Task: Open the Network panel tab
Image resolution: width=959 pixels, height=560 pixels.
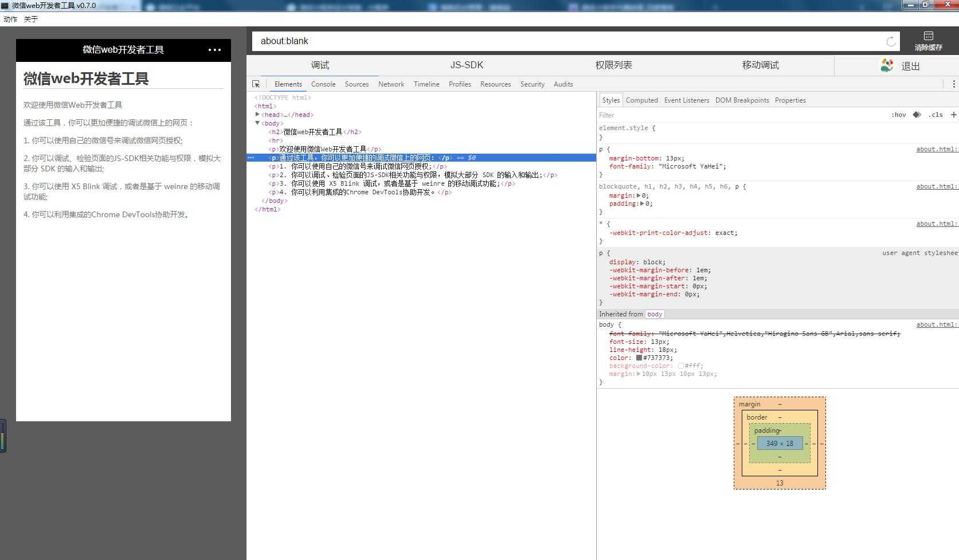Action: [391, 84]
